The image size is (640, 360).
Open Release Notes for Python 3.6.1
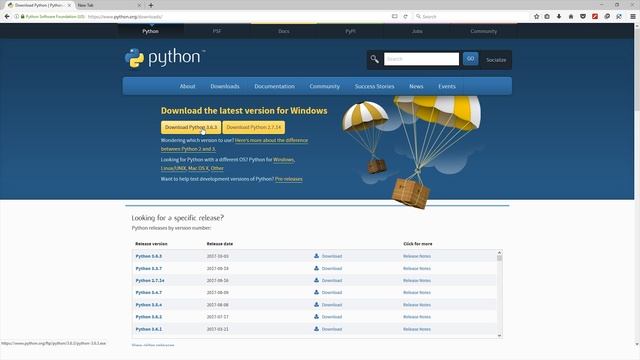[x=417, y=329]
